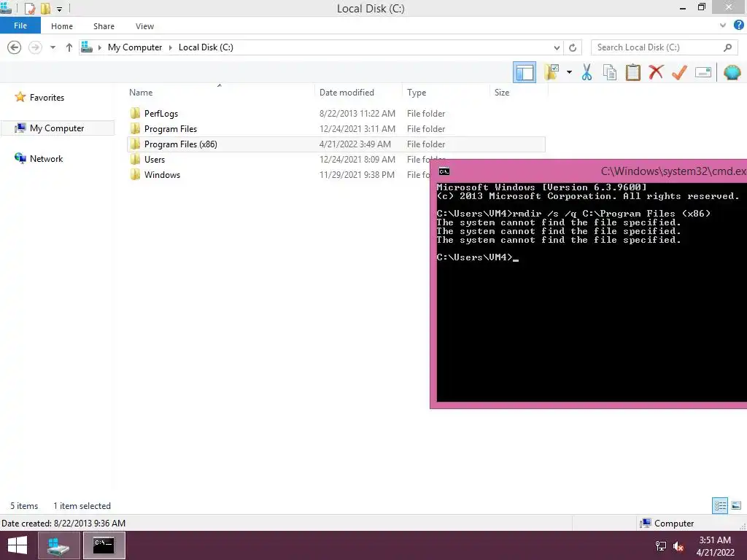Click the muted volume tray icon

[678, 545]
